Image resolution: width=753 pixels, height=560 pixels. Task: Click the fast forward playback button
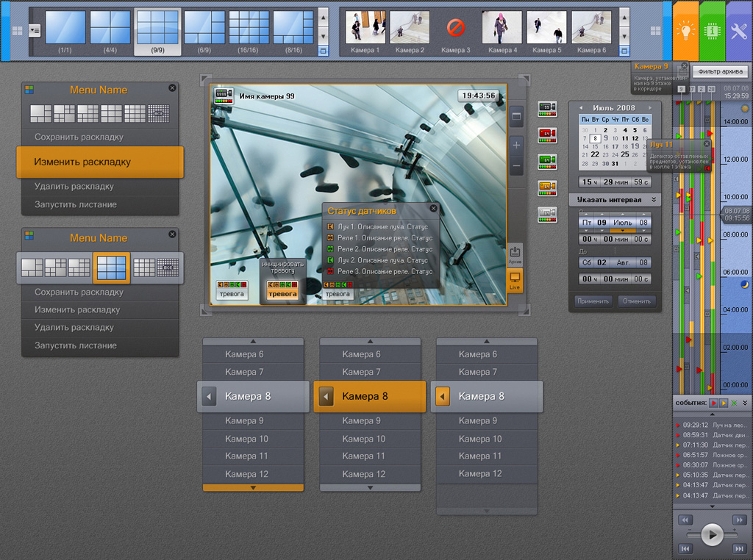coord(739,520)
